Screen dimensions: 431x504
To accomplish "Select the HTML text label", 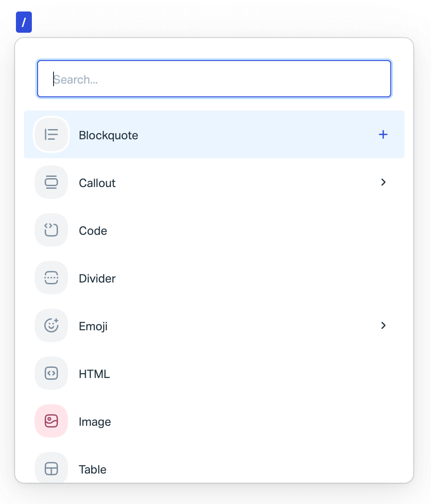I will click(95, 374).
